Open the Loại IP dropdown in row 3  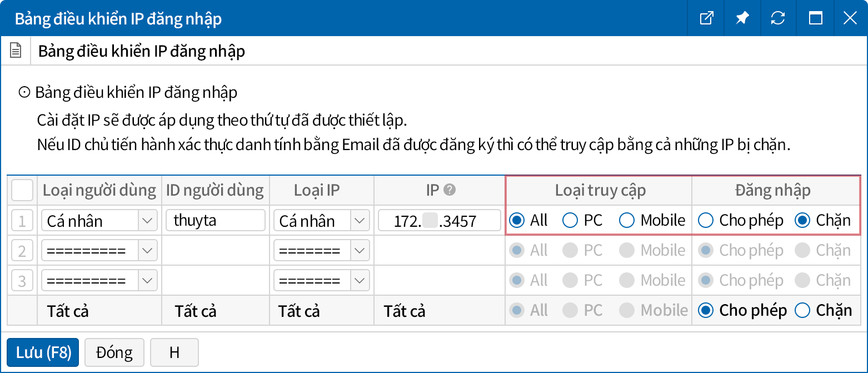[360, 281]
